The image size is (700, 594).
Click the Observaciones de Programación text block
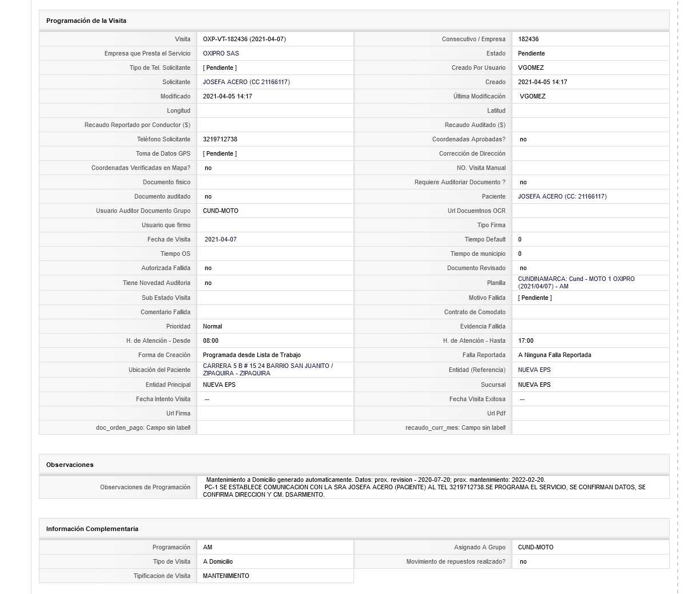pyautogui.click(x=425, y=487)
